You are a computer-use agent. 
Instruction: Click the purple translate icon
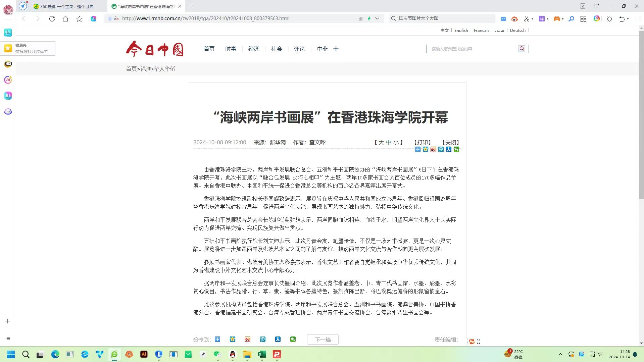542,19
